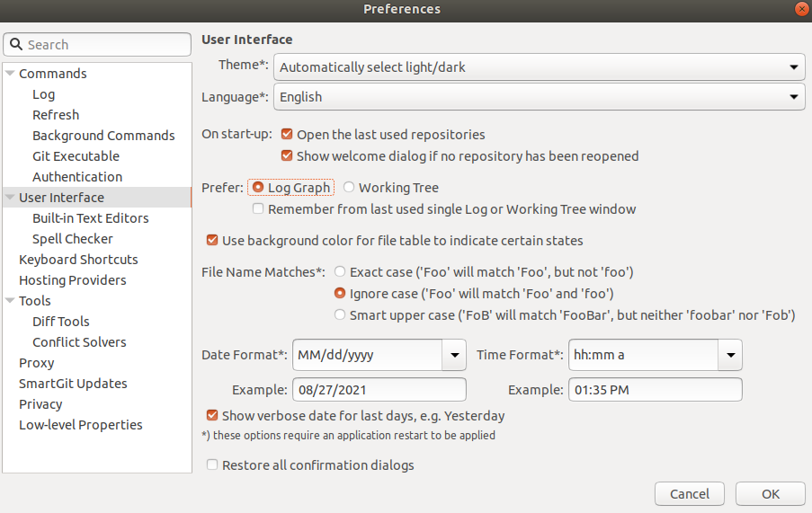Toggle Show verbose date for last days

212,415
